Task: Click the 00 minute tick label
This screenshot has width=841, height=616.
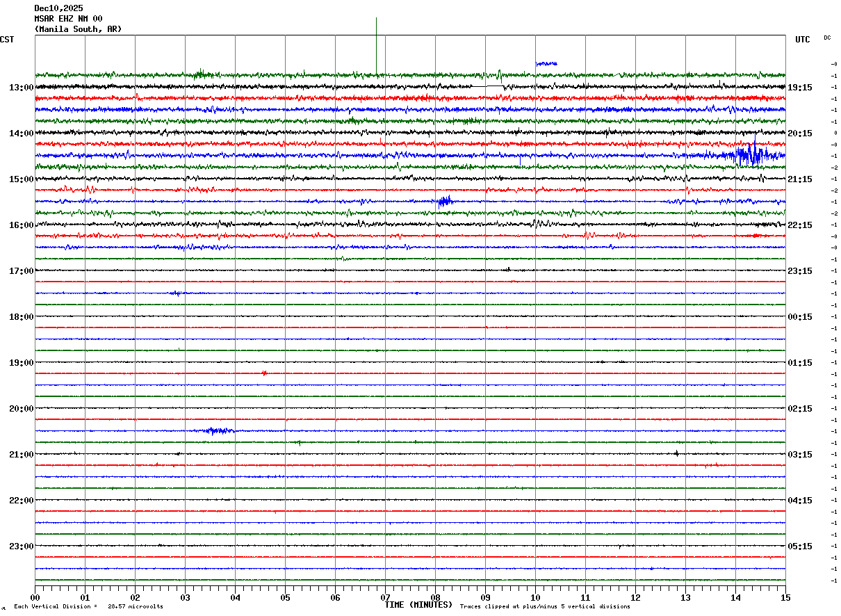Action: [x=35, y=597]
